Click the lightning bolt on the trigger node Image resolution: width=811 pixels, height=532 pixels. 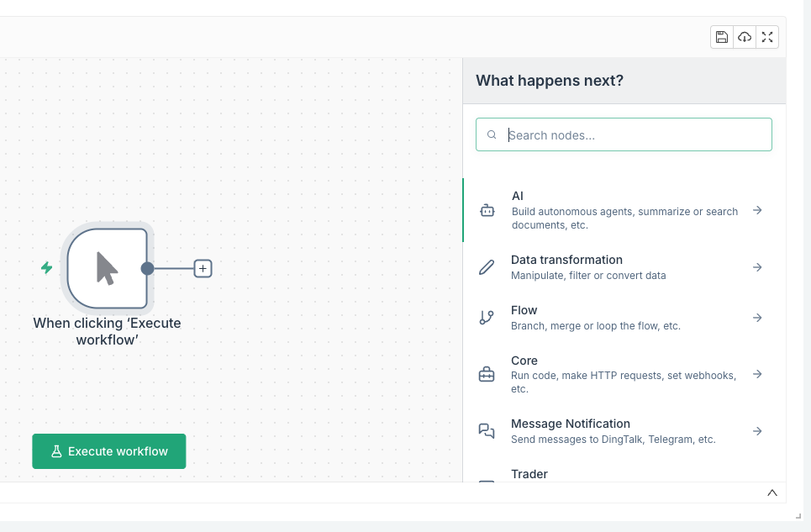(x=46, y=268)
